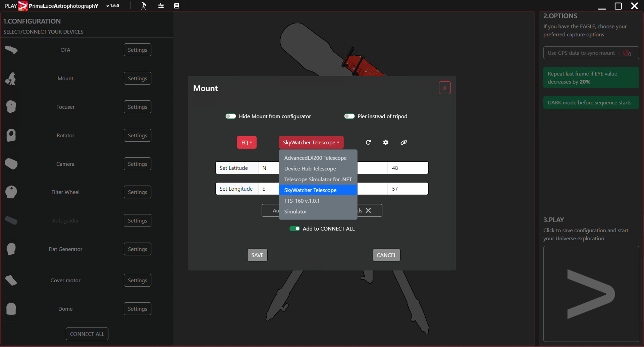This screenshot has width=644, height=347.
Task: Open Rotator Settings
Action: coord(138,135)
